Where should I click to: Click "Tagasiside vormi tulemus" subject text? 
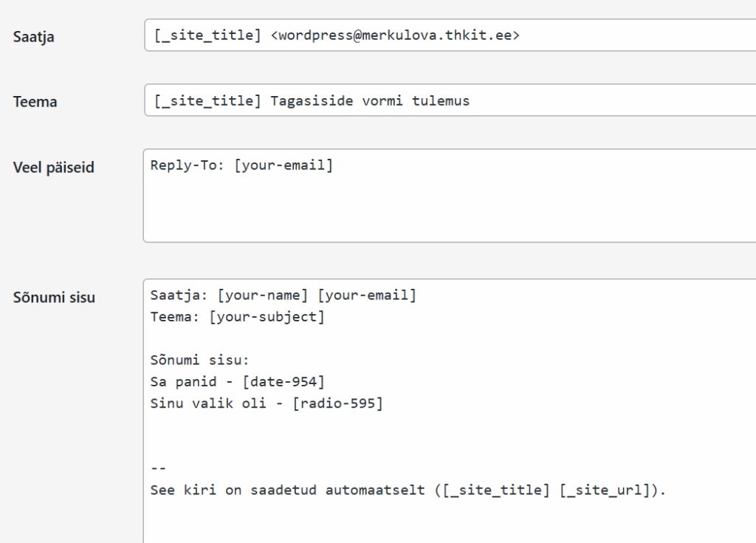(x=370, y=101)
